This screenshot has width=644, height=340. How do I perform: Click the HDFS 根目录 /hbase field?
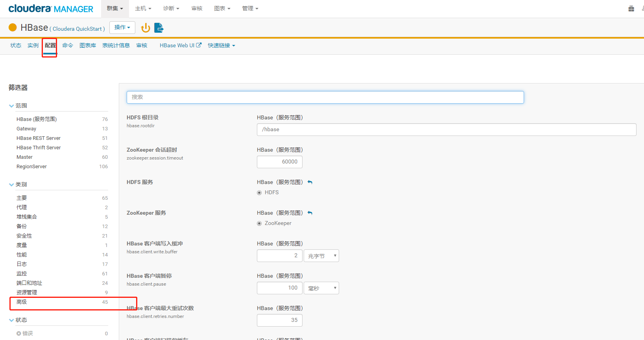tap(447, 130)
